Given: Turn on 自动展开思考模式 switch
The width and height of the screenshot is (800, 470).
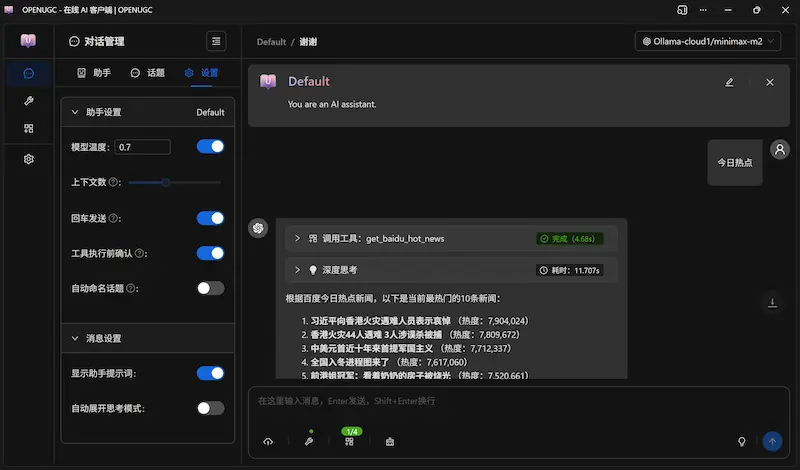Looking at the screenshot, I should [210, 408].
